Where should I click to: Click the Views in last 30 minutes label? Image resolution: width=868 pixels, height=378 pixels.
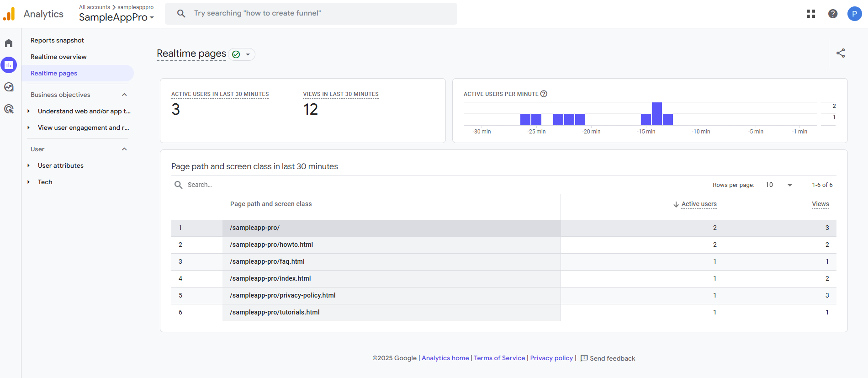pos(341,94)
